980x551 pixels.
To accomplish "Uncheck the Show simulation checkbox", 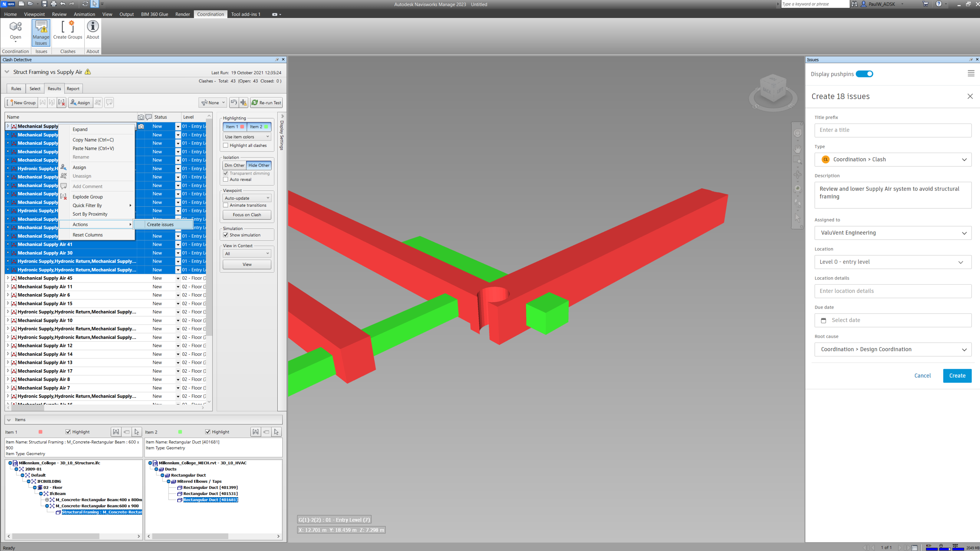I will 226,235.
